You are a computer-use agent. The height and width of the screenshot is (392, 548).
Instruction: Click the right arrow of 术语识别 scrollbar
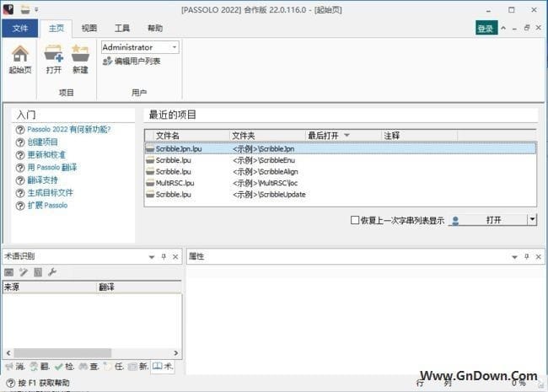tap(176, 353)
